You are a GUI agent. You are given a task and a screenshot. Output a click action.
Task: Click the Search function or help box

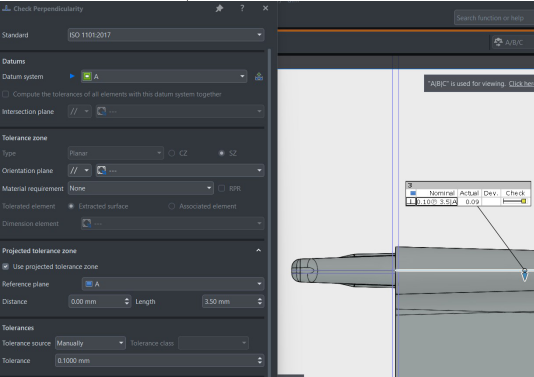coord(494,18)
